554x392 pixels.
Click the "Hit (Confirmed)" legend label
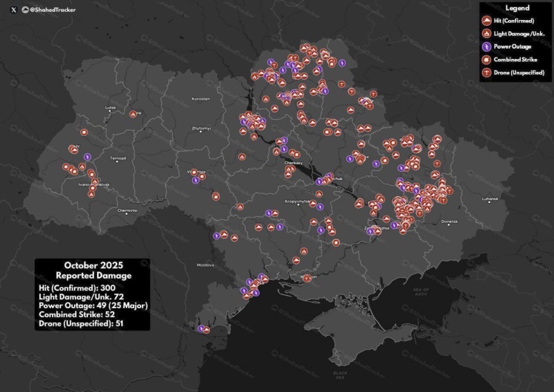tap(514, 21)
